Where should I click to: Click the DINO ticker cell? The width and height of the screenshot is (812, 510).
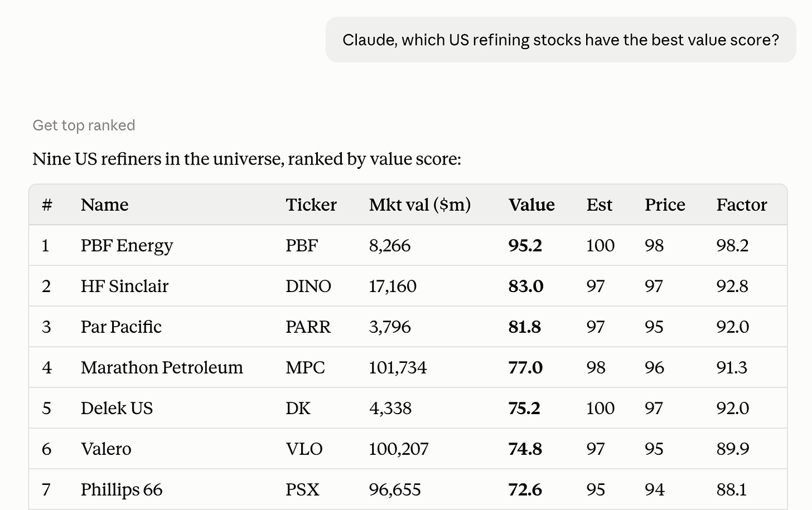coord(308,286)
